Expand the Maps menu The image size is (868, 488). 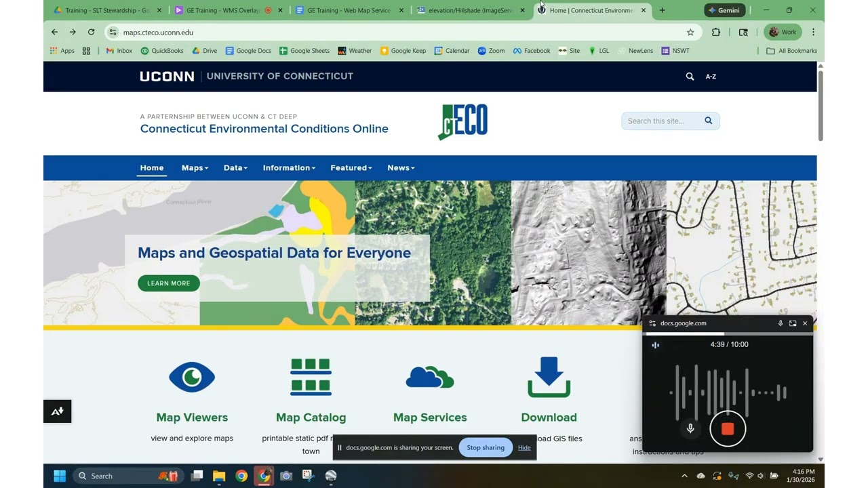pos(195,167)
